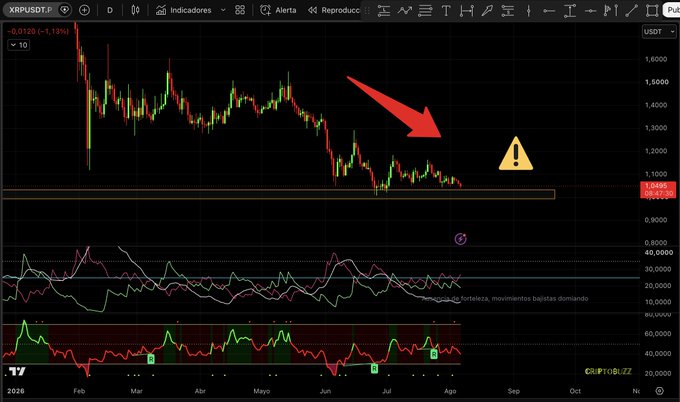The height and width of the screenshot is (402, 680).
Task: Select the numbered Fibonacci levels tool
Action: pos(507,10)
